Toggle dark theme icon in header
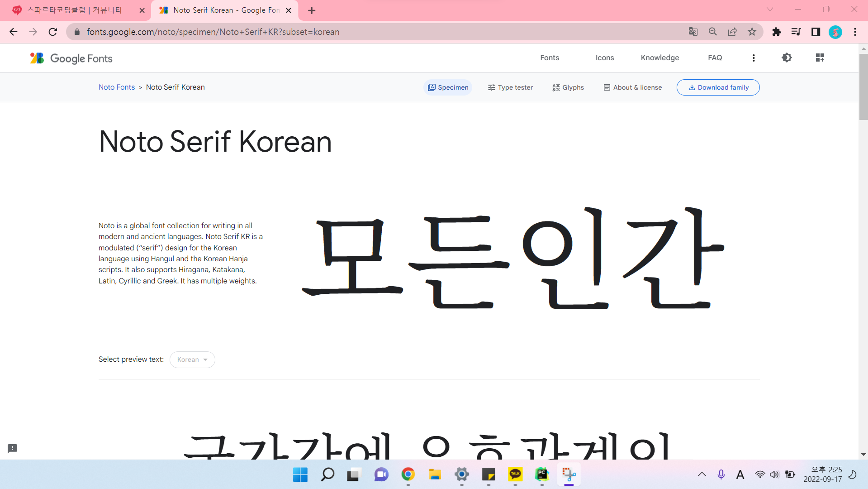 tap(787, 58)
